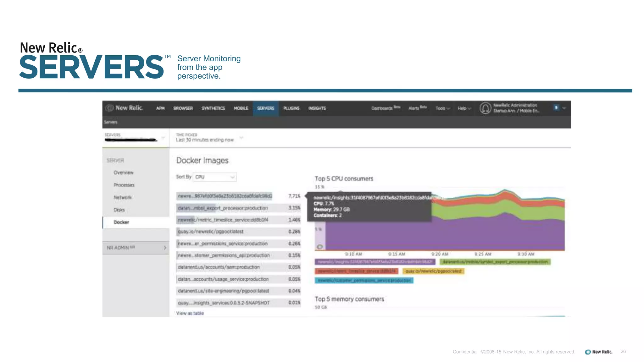Expand the Tools dropdown menu
644x362 pixels.
pyautogui.click(x=443, y=108)
